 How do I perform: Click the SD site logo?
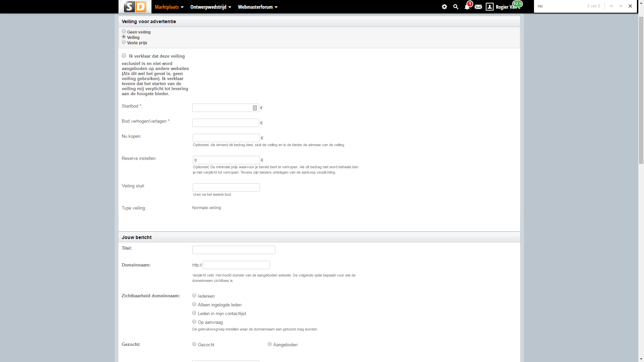135,7
